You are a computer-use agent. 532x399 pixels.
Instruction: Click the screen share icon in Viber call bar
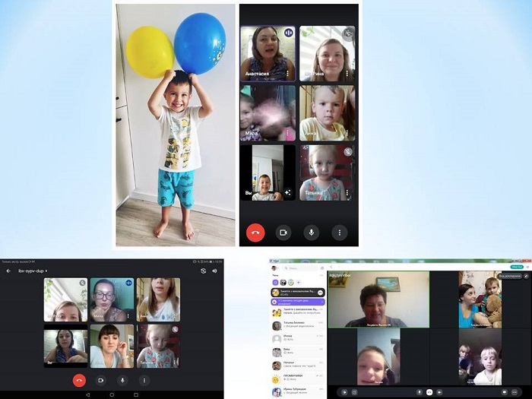(x=344, y=392)
